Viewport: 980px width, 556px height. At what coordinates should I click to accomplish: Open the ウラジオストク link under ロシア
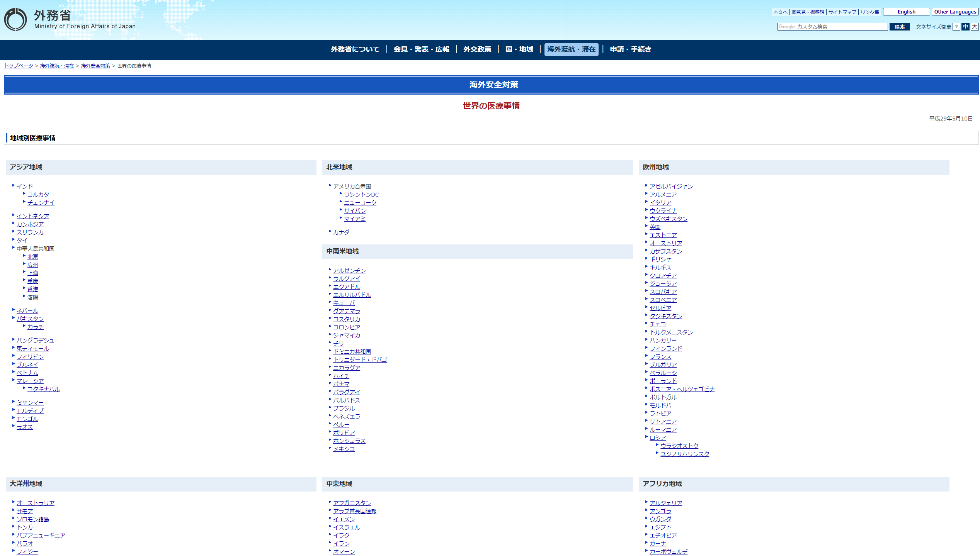coord(679,446)
